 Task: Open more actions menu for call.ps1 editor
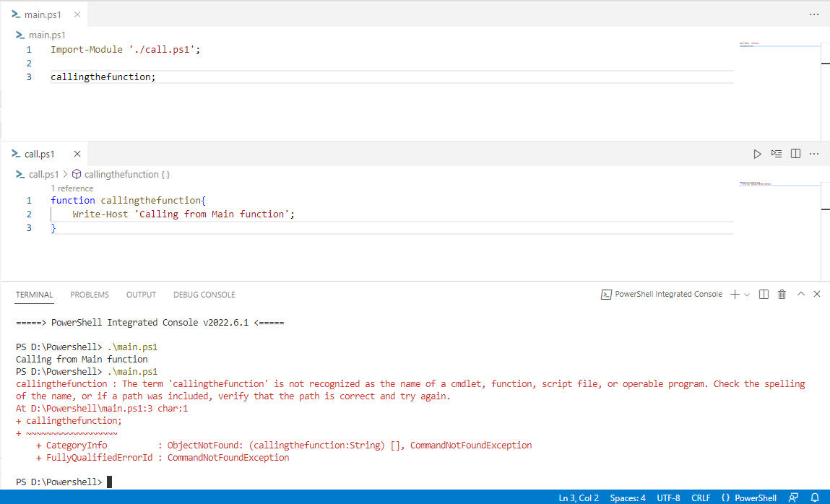coord(814,154)
